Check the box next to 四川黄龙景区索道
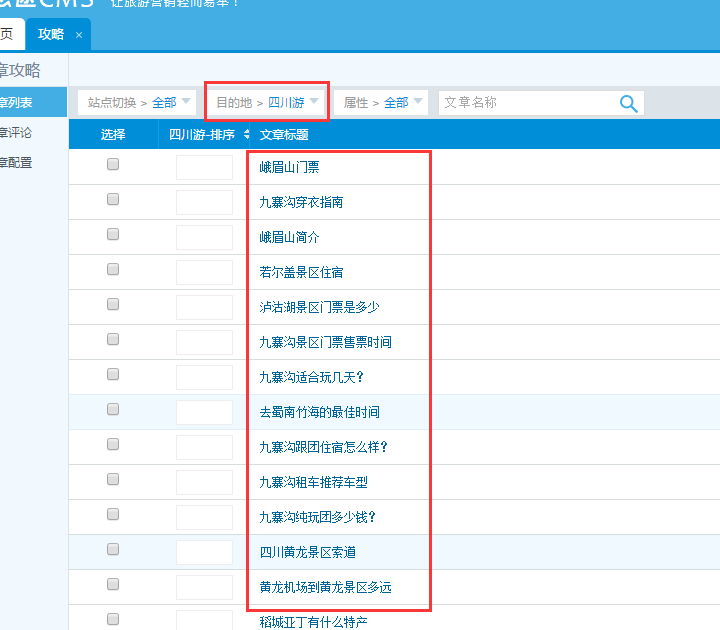720x630 pixels. point(113,549)
